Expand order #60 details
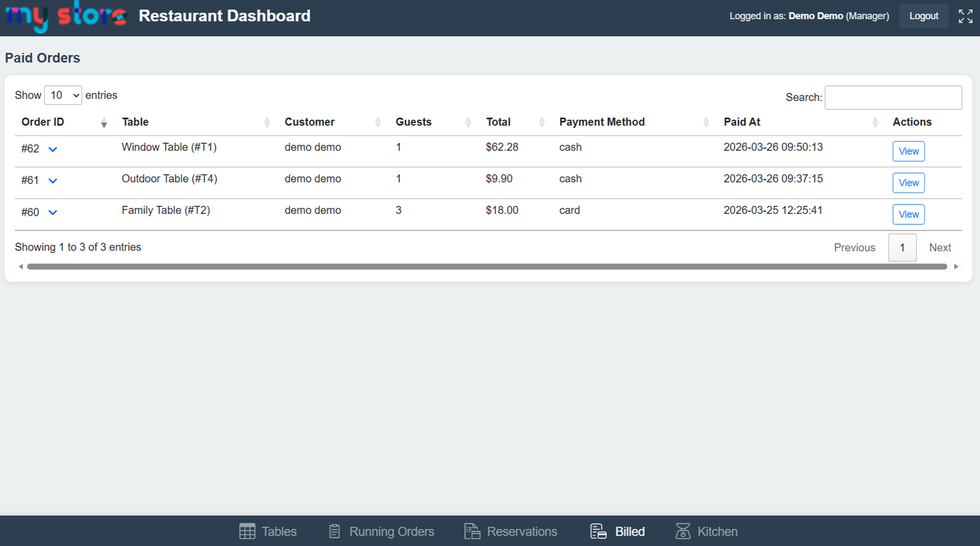The width and height of the screenshot is (980, 546). click(x=53, y=213)
